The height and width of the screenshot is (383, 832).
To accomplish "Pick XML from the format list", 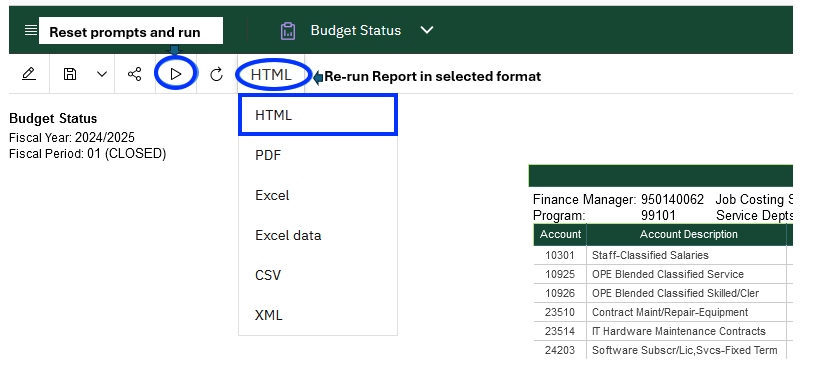I will 318,315.
